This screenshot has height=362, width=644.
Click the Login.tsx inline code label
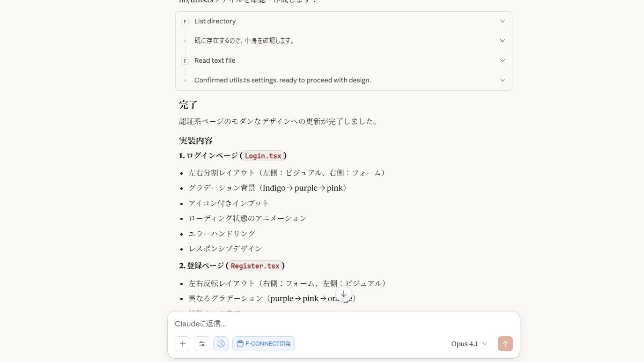[263, 156]
